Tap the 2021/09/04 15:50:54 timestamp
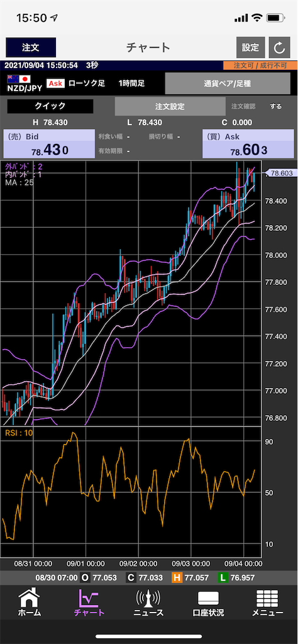 (41, 65)
